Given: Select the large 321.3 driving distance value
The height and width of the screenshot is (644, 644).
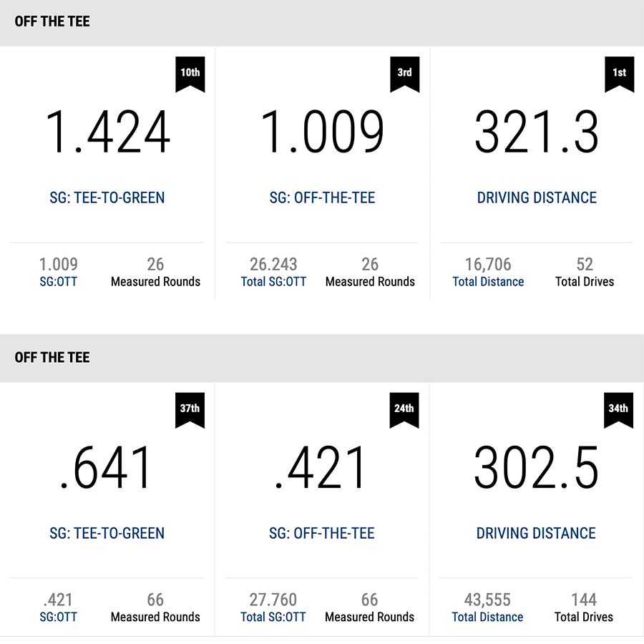Looking at the screenshot, I should coord(537,133).
